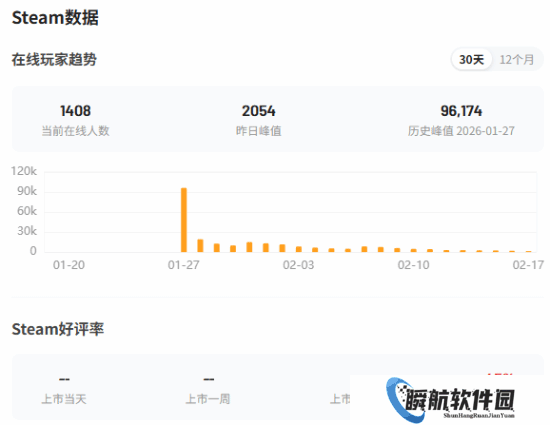
Task: Click current online count 1408
Action: tap(75, 111)
